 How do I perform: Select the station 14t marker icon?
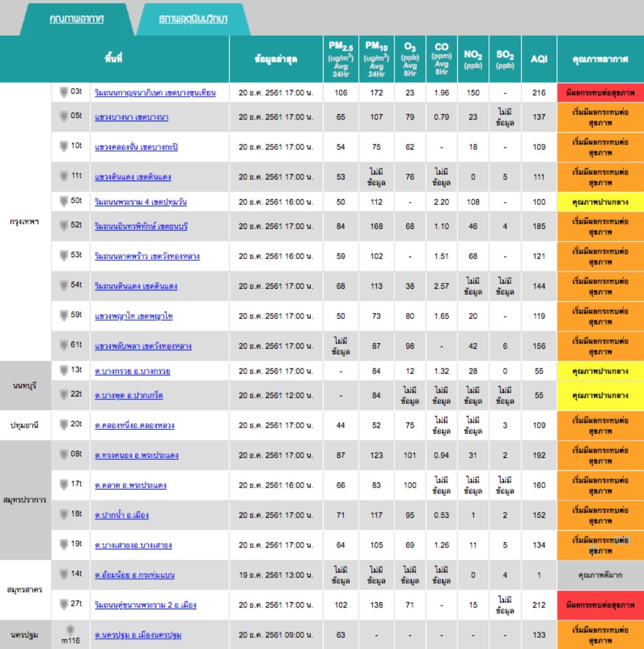(63, 574)
